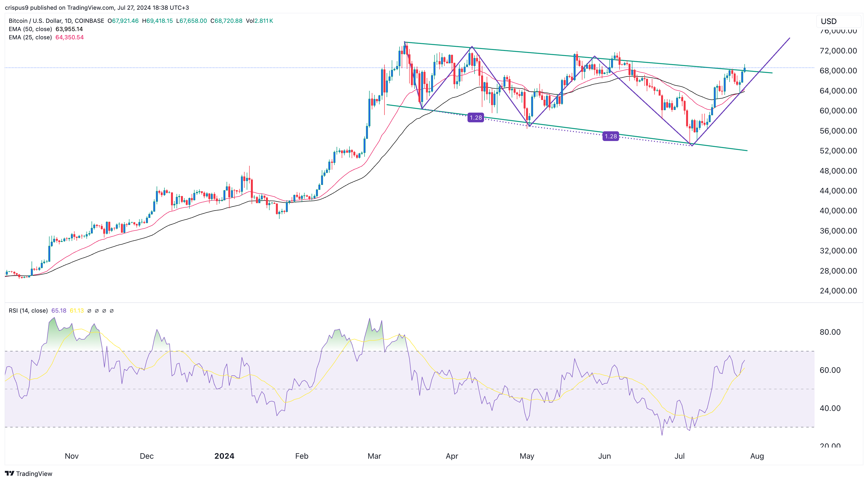
Task: Click the 44,000.00 price axis label
Action: (x=838, y=191)
